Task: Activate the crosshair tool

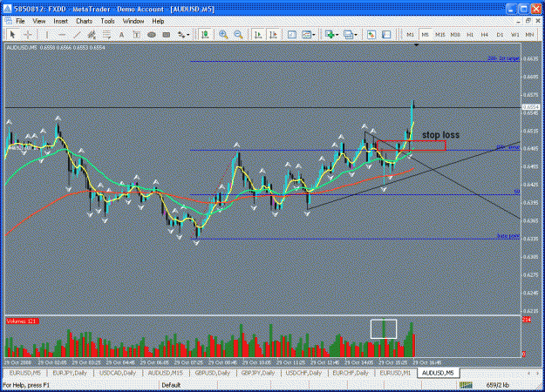Action: [28, 34]
